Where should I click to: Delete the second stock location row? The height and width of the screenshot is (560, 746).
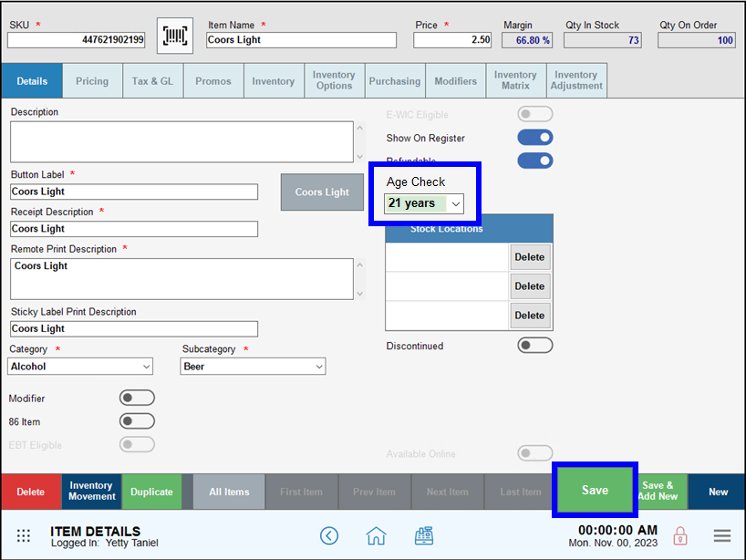point(530,286)
